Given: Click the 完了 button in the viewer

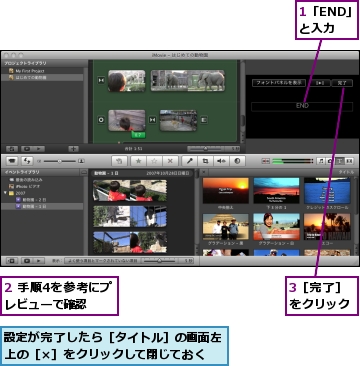Looking at the screenshot, I should (x=342, y=83).
